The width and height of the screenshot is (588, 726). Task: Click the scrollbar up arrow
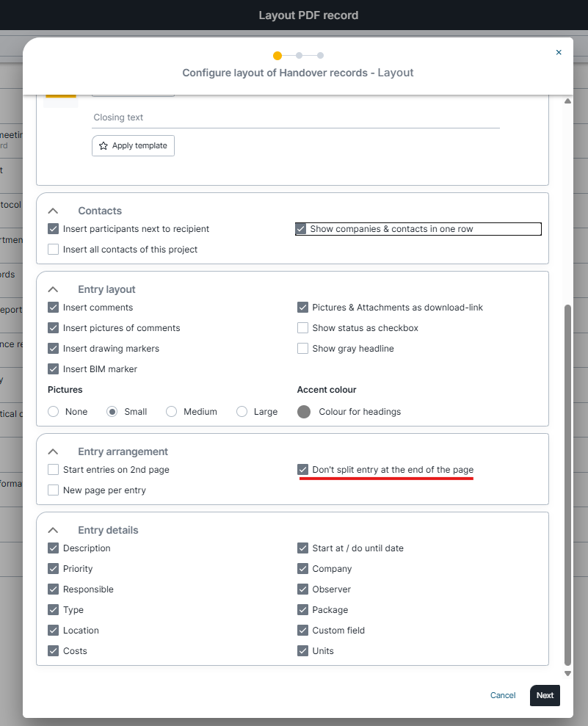[x=567, y=102]
